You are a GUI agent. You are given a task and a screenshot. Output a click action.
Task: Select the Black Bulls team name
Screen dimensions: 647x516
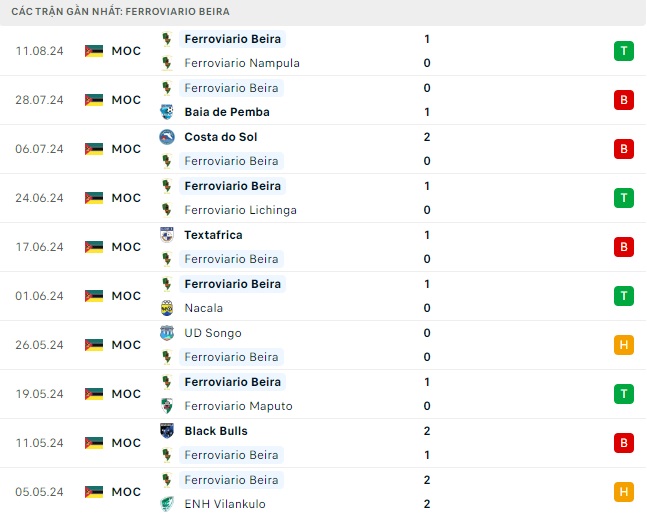[x=216, y=431]
